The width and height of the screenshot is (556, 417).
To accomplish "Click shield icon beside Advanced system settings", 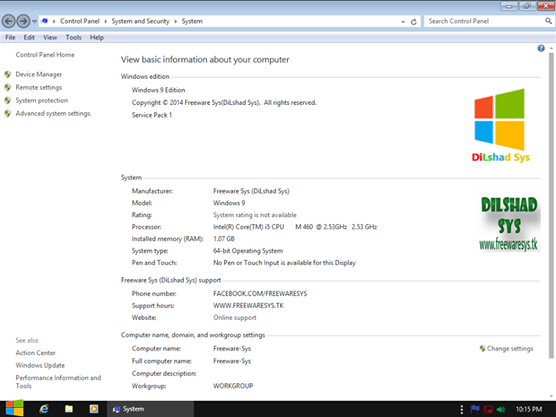I will click(x=8, y=113).
